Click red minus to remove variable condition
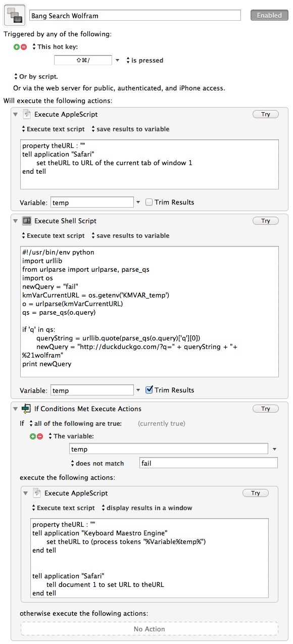 39,436
